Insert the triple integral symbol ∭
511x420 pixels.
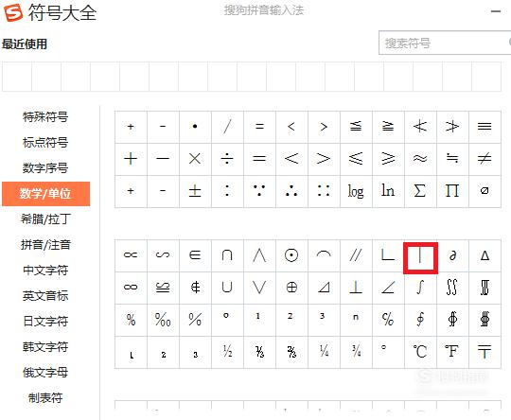click(x=485, y=288)
